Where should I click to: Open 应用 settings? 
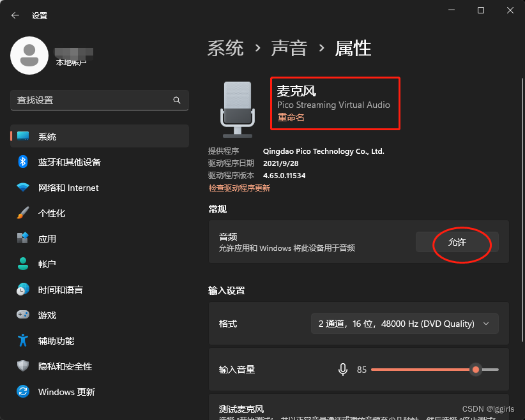(100, 238)
